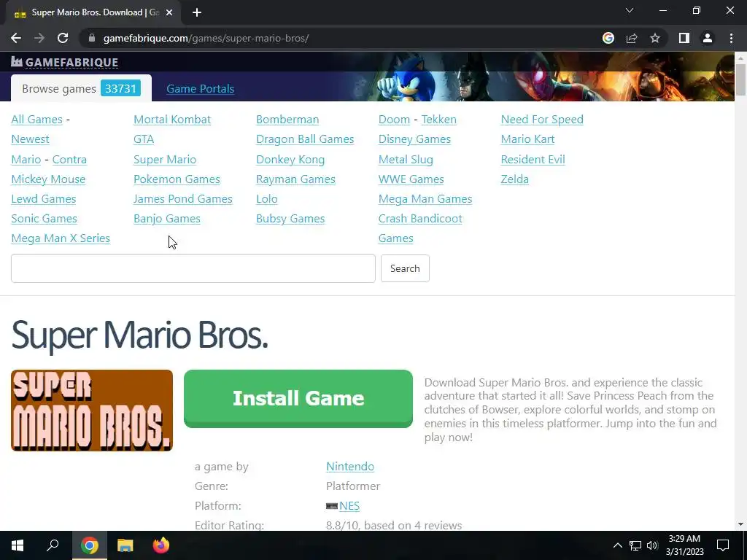Click the volume speaker tray icon
This screenshot has width=747, height=560.
(652, 545)
